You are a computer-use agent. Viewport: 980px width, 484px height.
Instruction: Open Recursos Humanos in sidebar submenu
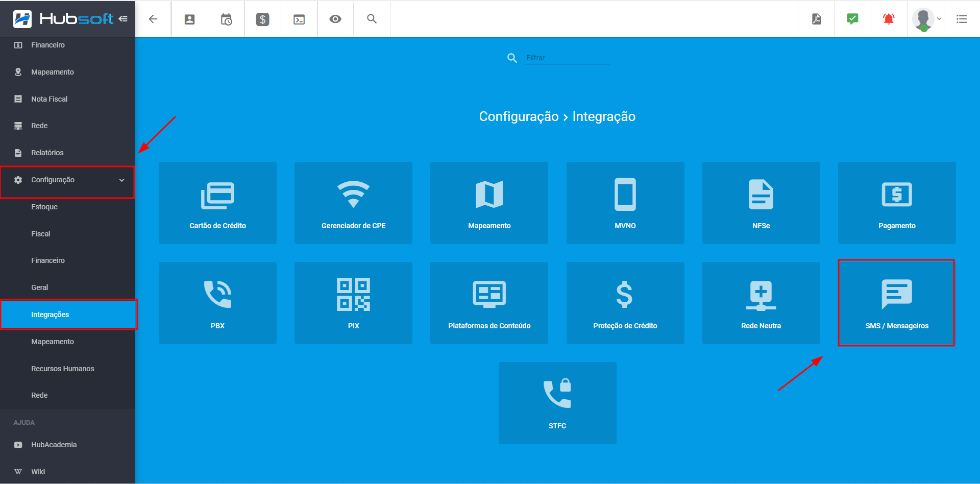(x=63, y=369)
